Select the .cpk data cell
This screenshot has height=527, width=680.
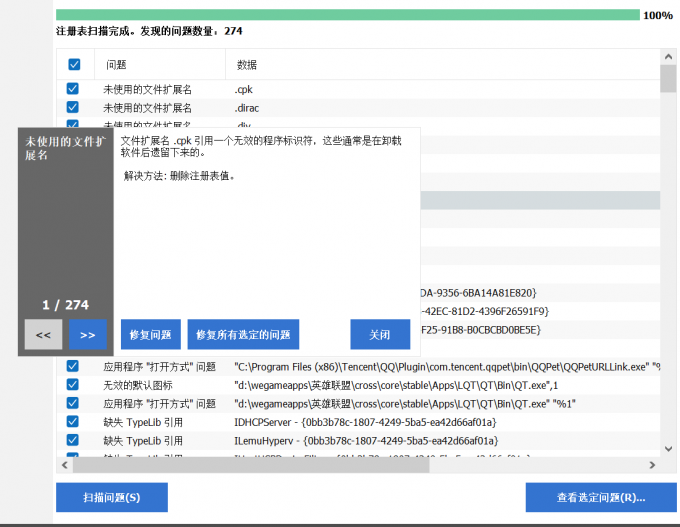[244, 89]
